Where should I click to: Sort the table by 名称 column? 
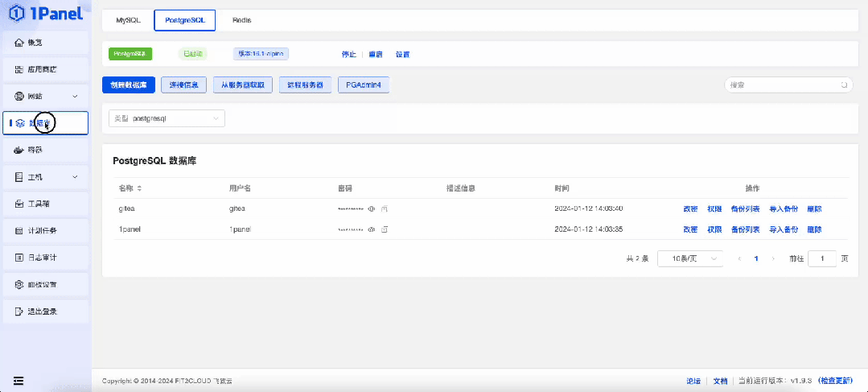pyautogui.click(x=139, y=188)
